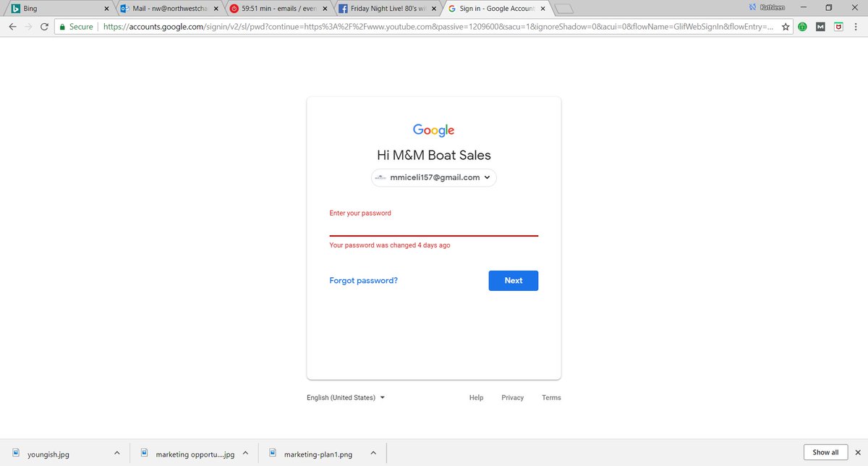Click the blue Next button

[x=514, y=281]
